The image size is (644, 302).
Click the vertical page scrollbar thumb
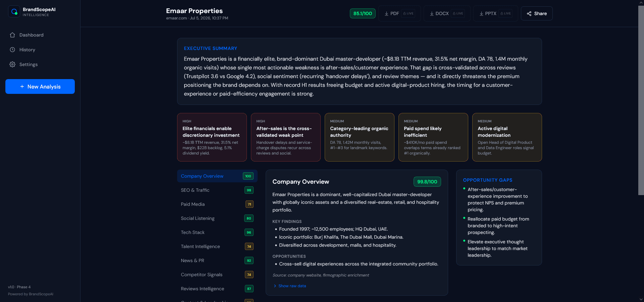pyautogui.click(x=641, y=100)
